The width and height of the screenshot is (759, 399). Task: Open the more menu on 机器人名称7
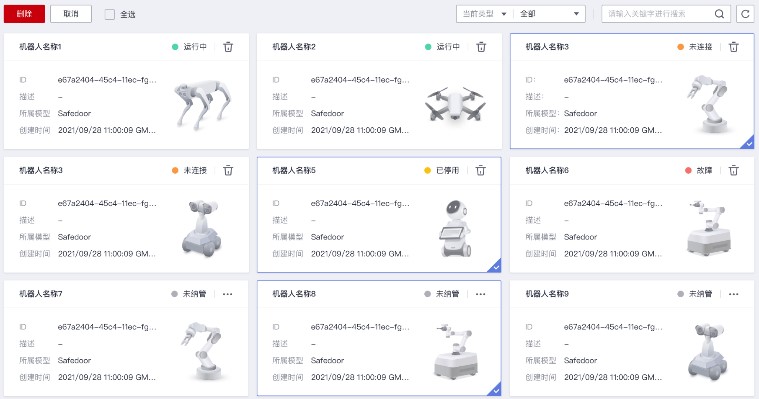click(x=228, y=294)
